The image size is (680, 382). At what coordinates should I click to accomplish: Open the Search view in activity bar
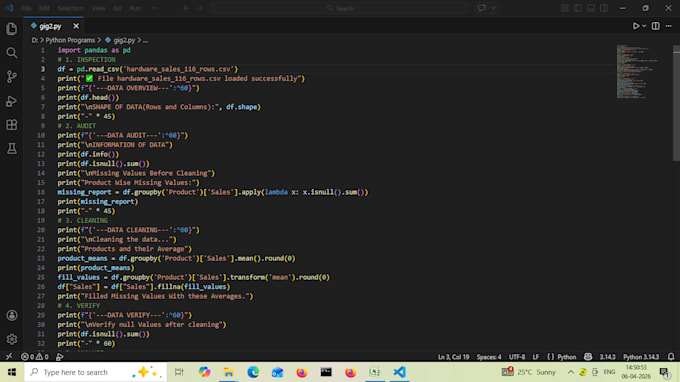tap(12, 53)
